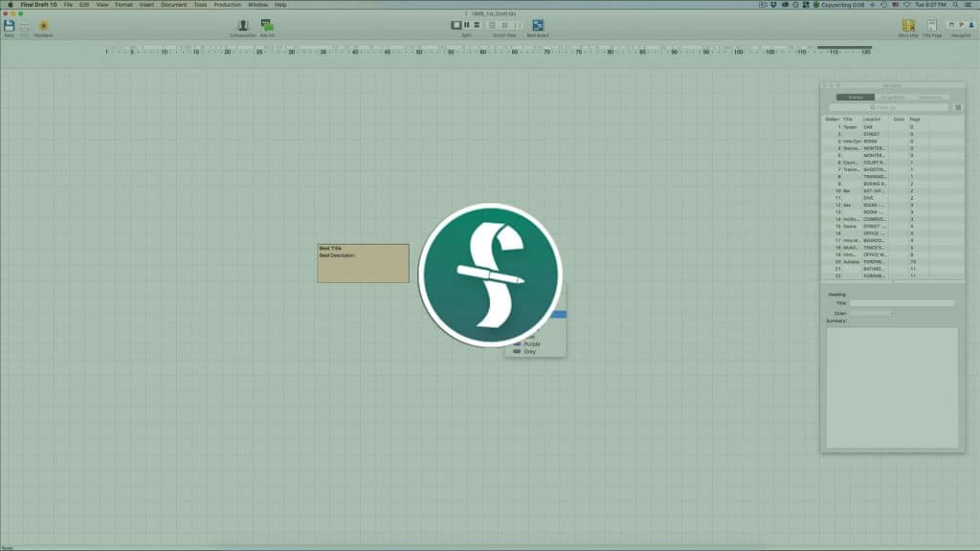This screenshot has height=551, width=980.
Task: Click the story map ruler mark 50
Action: coord(419,52)
